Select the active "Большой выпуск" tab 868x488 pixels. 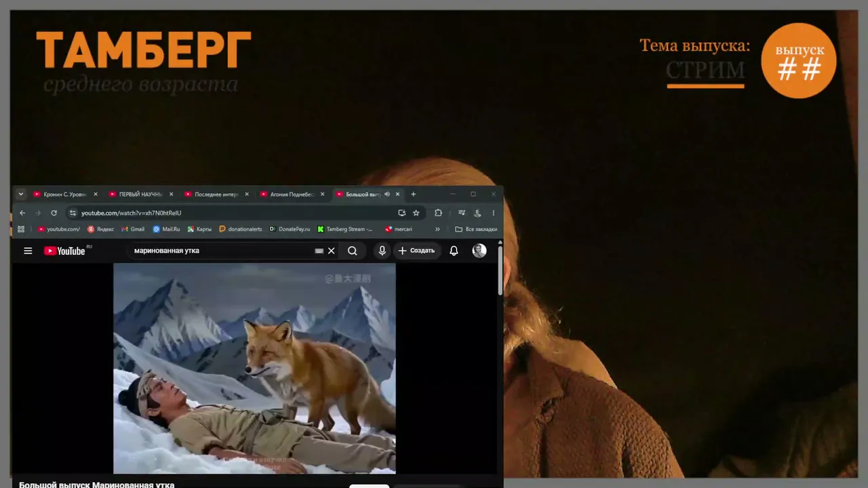point(363,195)
